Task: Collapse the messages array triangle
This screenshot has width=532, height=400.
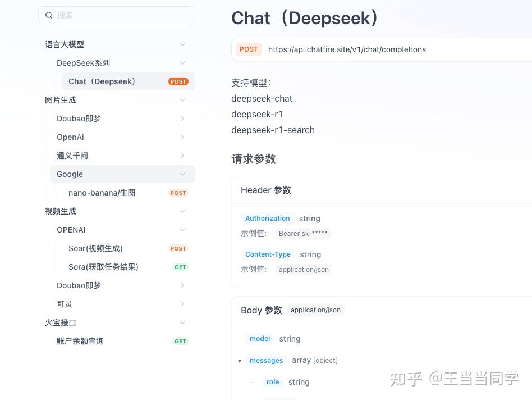Action: point(240,361)
